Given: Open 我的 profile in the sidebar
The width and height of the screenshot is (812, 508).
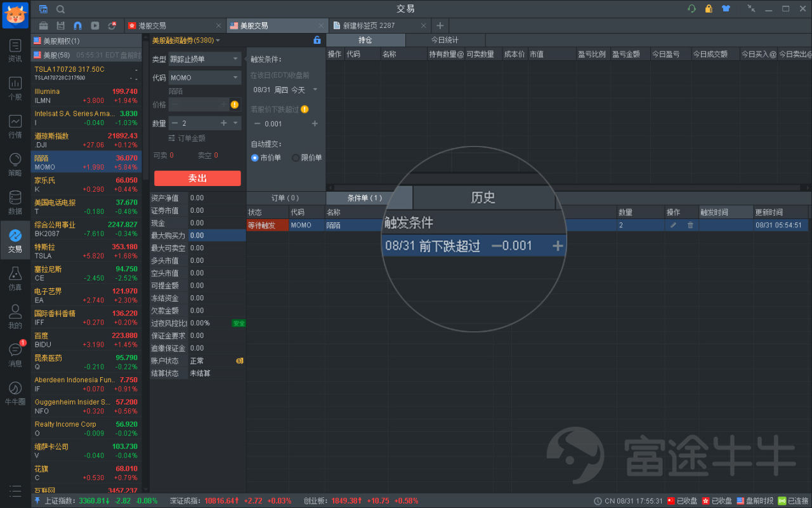Looking at the screenshot, I should tap(15, 317).
